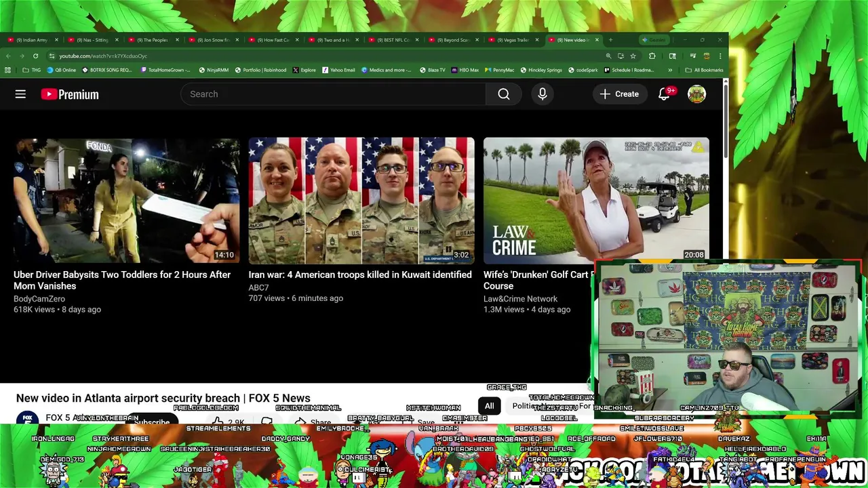Focus the YouTube search field
Viewport: 868px width, 488px height.
pos(333,94)
